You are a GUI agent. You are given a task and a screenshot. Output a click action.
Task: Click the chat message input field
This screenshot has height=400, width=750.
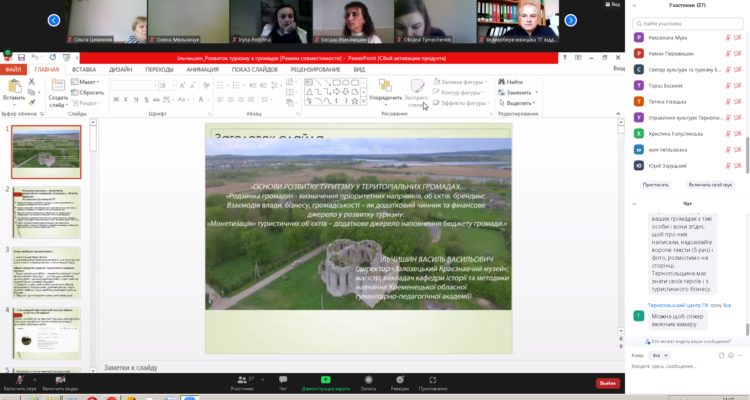(x=686, y=367)
